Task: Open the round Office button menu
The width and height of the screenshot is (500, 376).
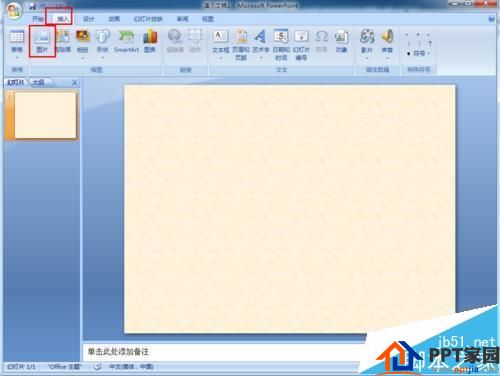Action: click(x=13, y=10)
